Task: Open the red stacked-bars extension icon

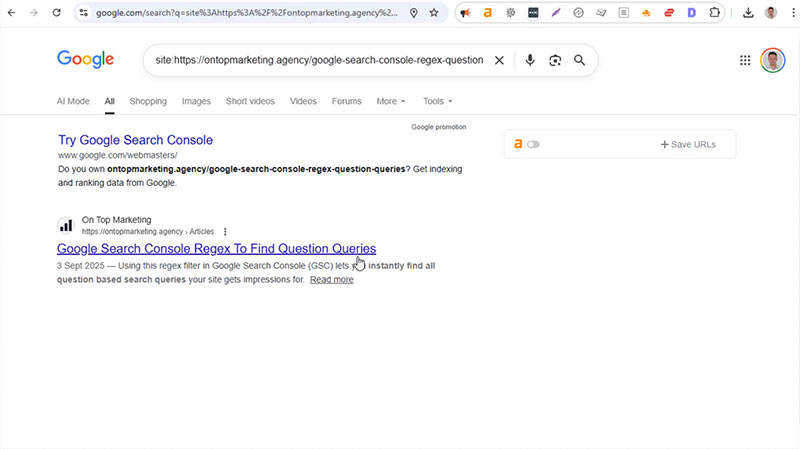Action: tap(669, 13)
